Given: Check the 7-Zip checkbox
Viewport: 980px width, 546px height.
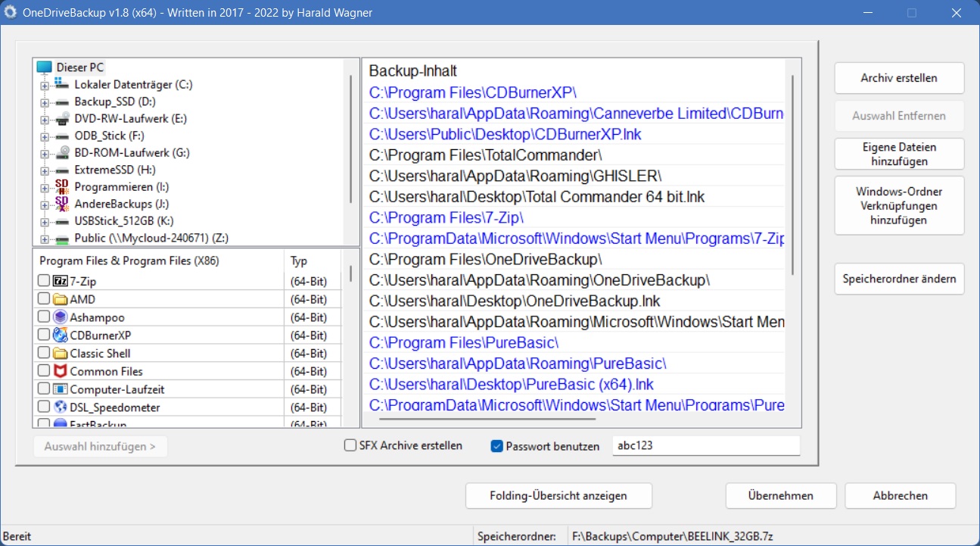Looking at the screenshot, I should click(43, 281).
